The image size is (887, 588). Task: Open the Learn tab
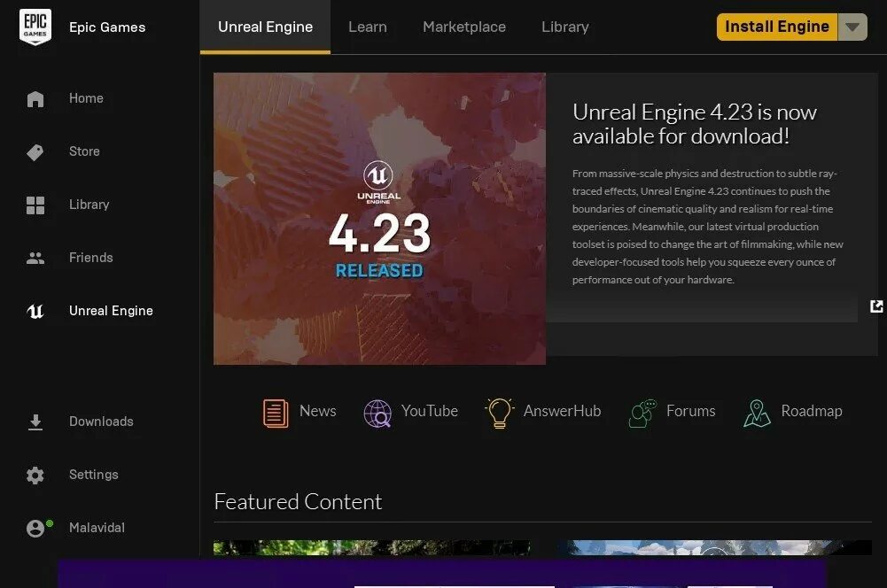pos(368,27)
